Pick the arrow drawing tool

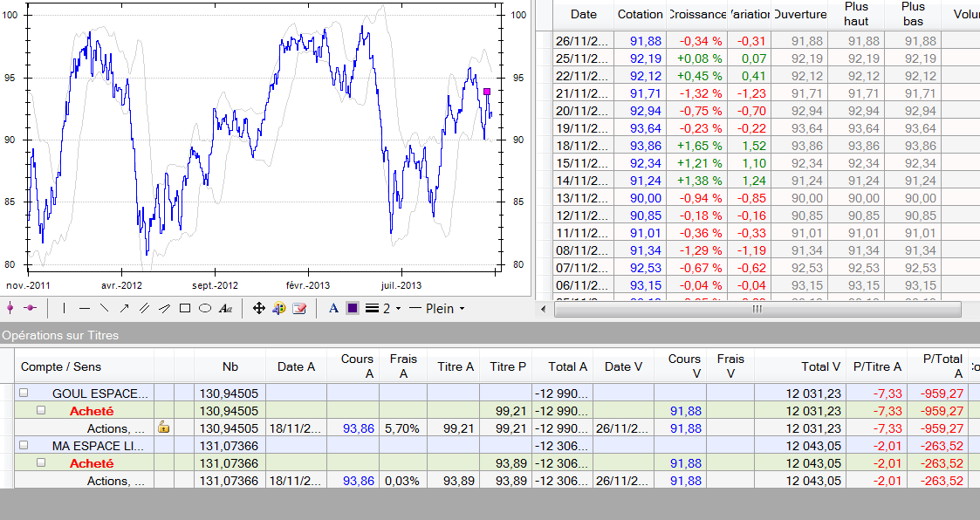[x=124, y=308]
